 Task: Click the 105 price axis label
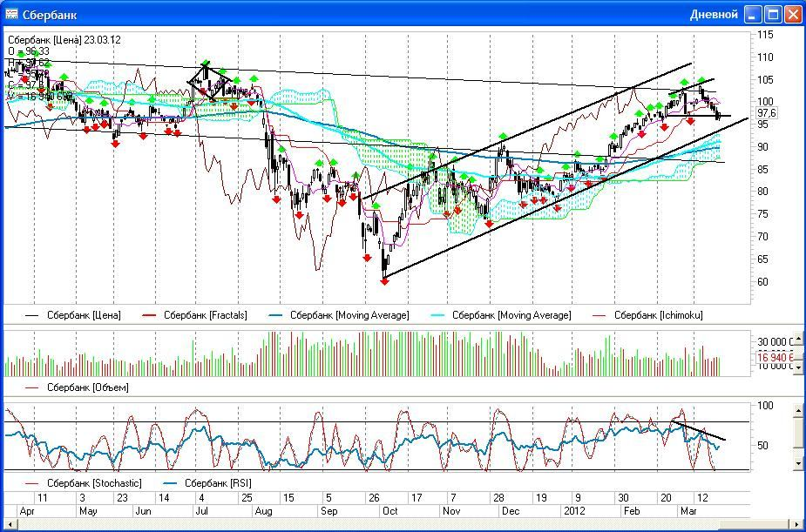click(x=765, y=79)
